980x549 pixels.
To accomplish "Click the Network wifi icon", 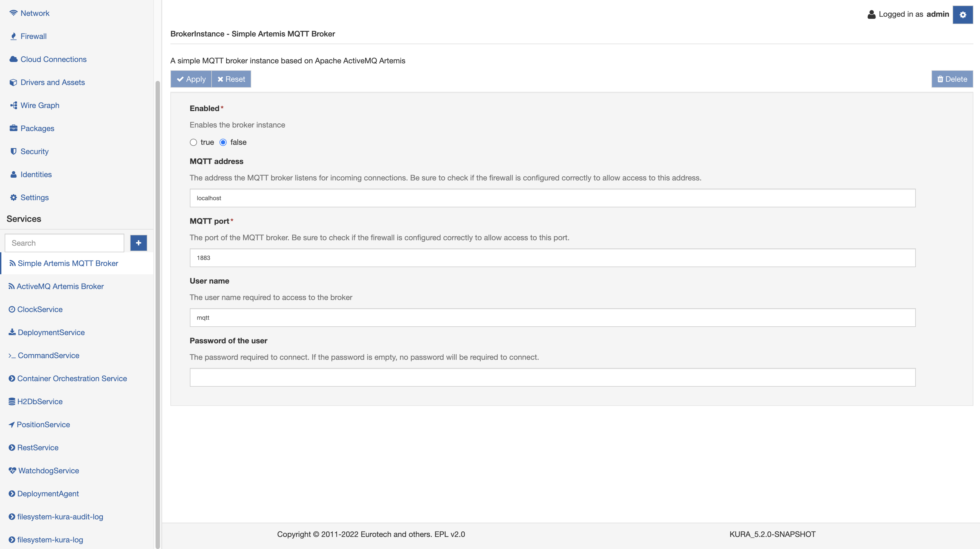I will [13, 13].
